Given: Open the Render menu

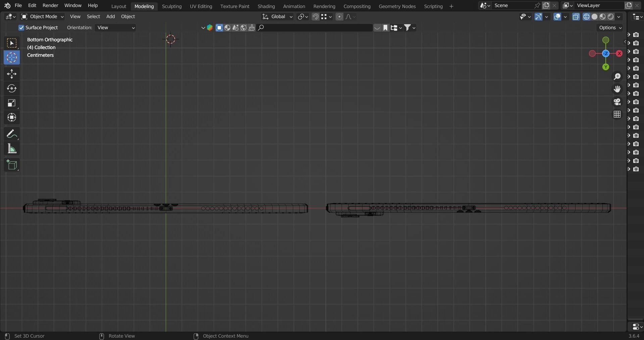Looking at the screenshot, I should 50,6.
